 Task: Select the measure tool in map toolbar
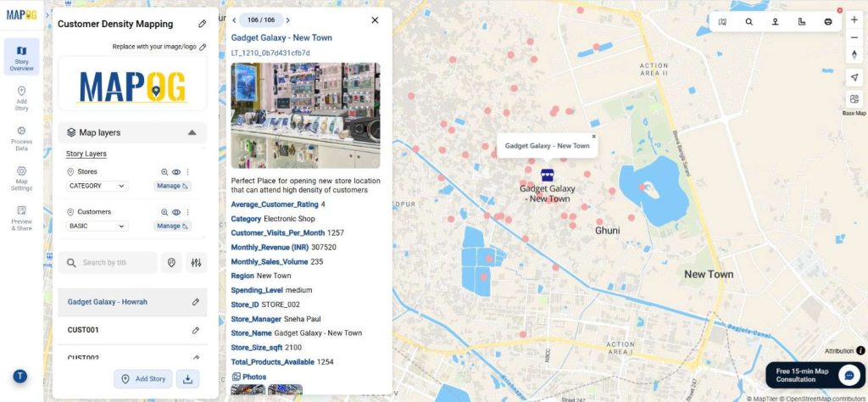(802, 22)
